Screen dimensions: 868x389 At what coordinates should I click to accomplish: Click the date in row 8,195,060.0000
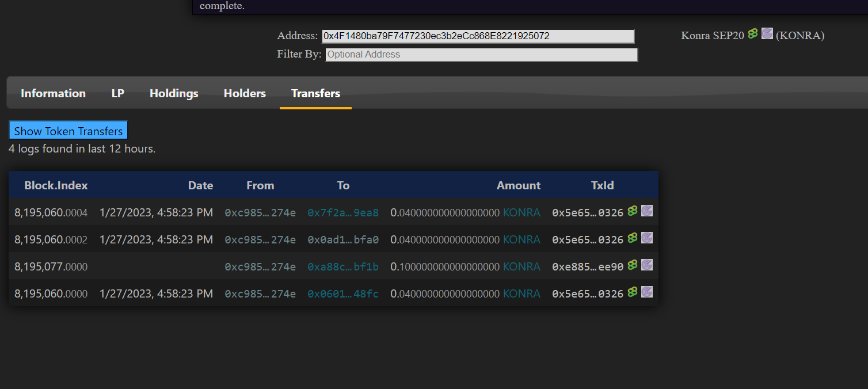coord(156,294)
